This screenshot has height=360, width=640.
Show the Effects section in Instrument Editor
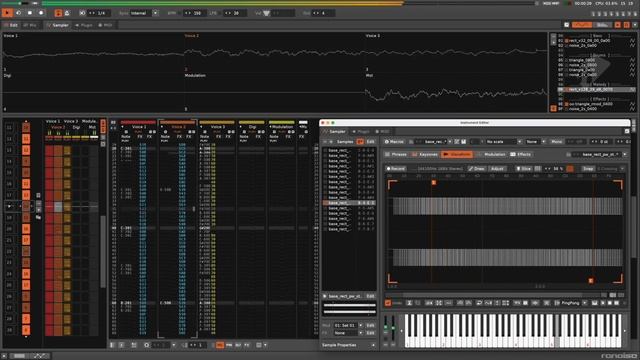click(521, 155)
